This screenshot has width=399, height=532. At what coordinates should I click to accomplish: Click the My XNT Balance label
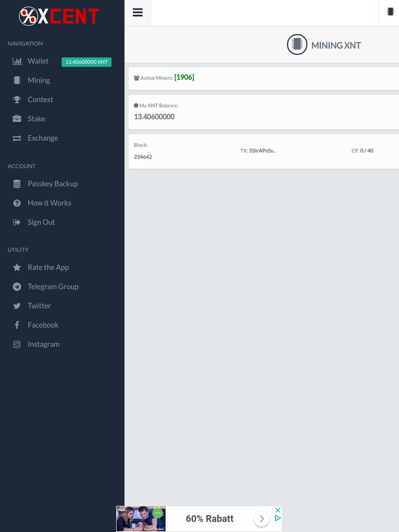pyautogui.click(x=158, y=105)
